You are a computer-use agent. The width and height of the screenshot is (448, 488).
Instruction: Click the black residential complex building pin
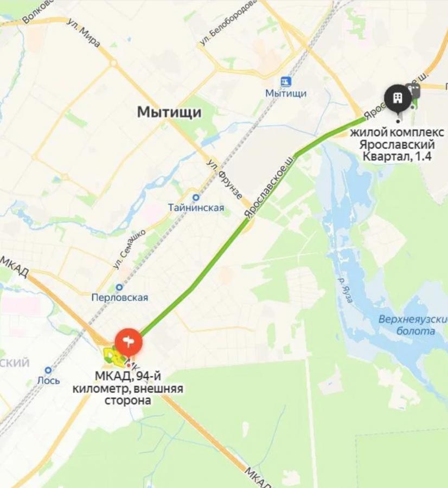(x=398, y=98)
